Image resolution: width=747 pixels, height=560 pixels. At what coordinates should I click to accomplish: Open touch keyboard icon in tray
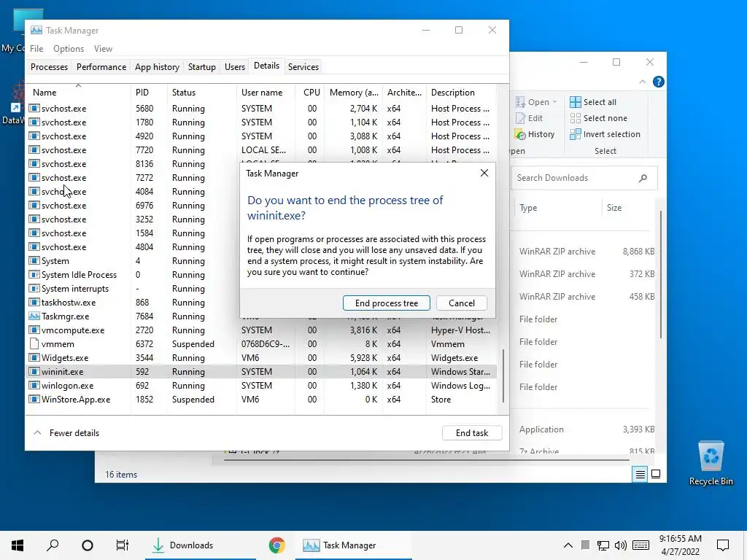(640, 545)
